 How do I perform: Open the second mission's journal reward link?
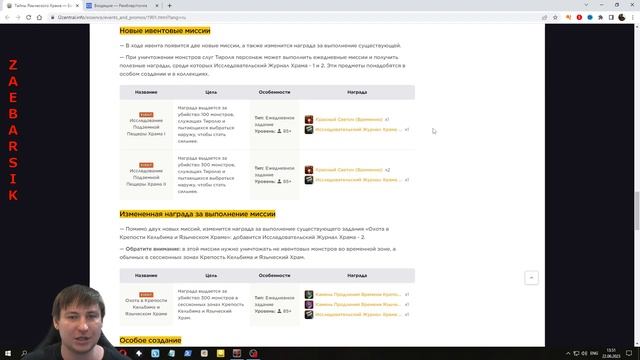358,180
